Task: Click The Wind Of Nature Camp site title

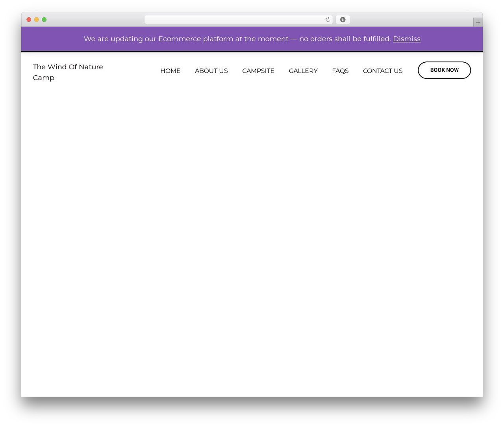Action: [x=68, y=72]
